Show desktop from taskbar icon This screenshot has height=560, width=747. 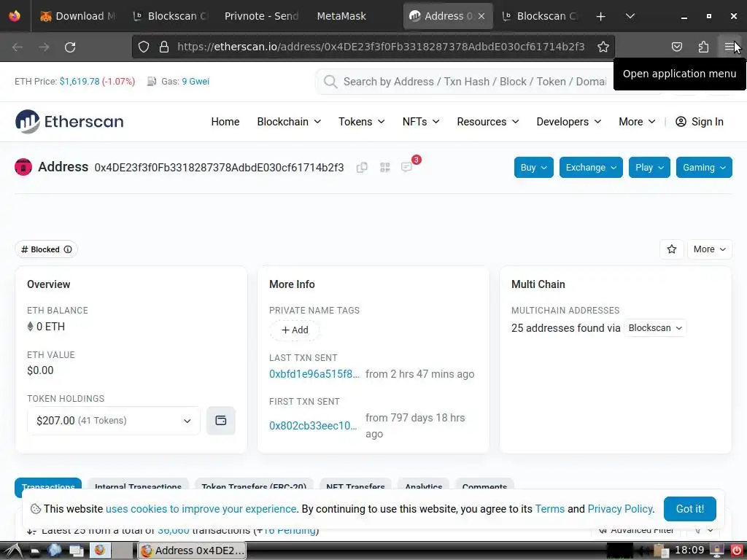pyautogui.click(x=76, y=551)
